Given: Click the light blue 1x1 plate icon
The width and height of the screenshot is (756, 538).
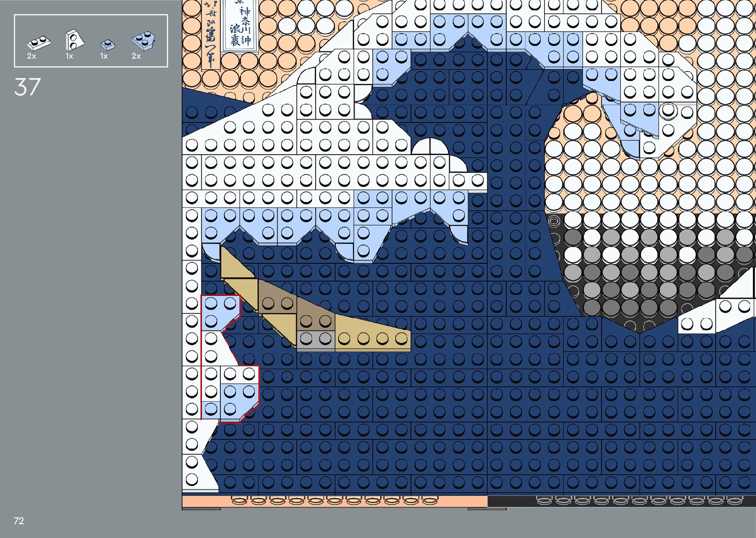Looking at the screenshot, I should coord(108,45).
